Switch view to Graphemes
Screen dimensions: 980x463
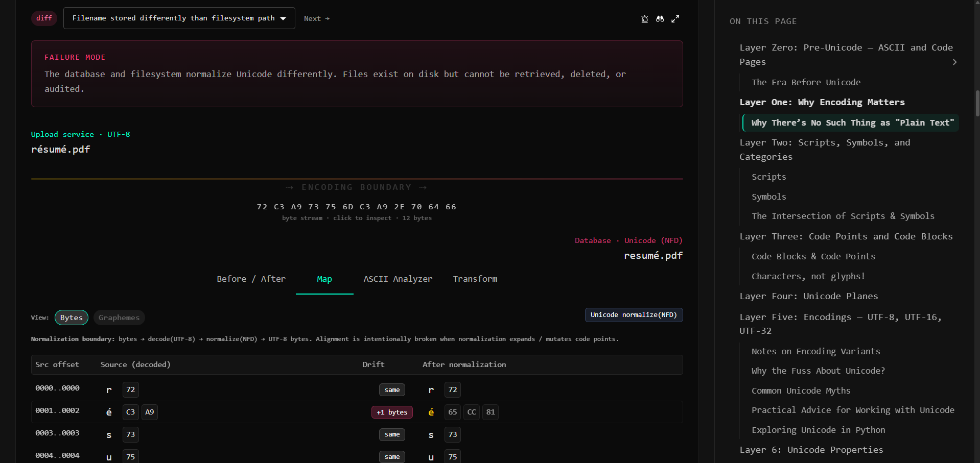tap(119, 318)
